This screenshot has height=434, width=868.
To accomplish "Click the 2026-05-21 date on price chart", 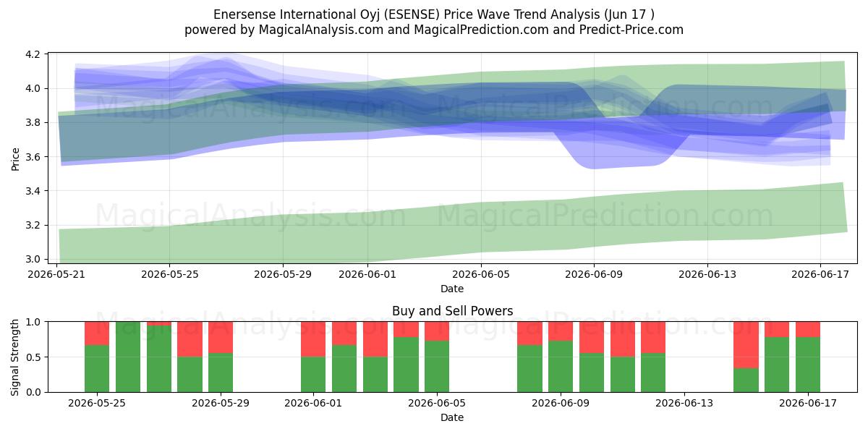I will point(56,275).
